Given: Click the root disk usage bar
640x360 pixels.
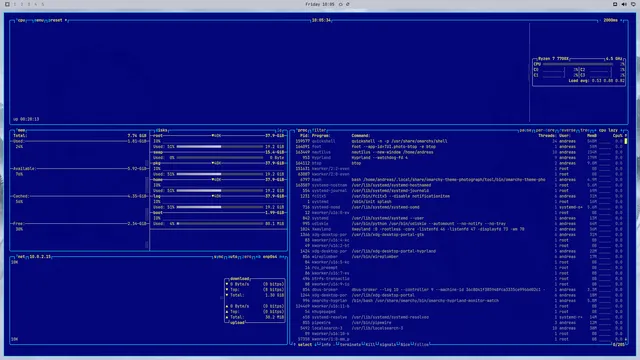Looking at the screenshot, I should (x=220, y=147).
